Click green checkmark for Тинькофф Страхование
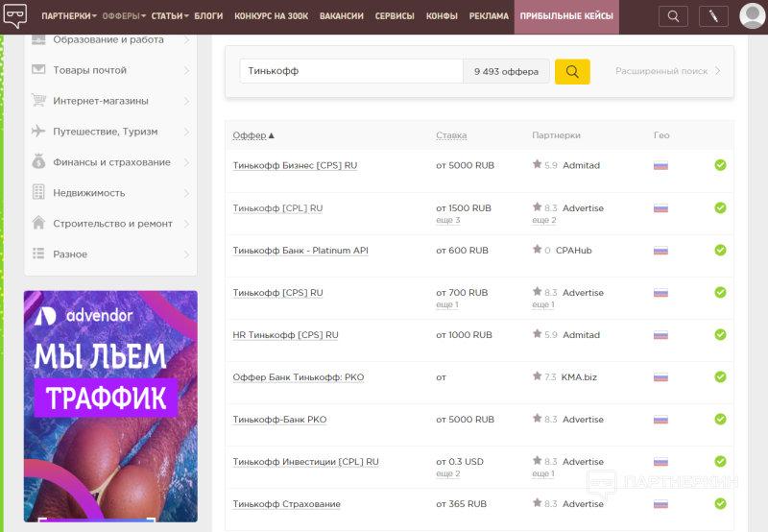Screen dimensions: 768x532 click(x=720, y=503)
